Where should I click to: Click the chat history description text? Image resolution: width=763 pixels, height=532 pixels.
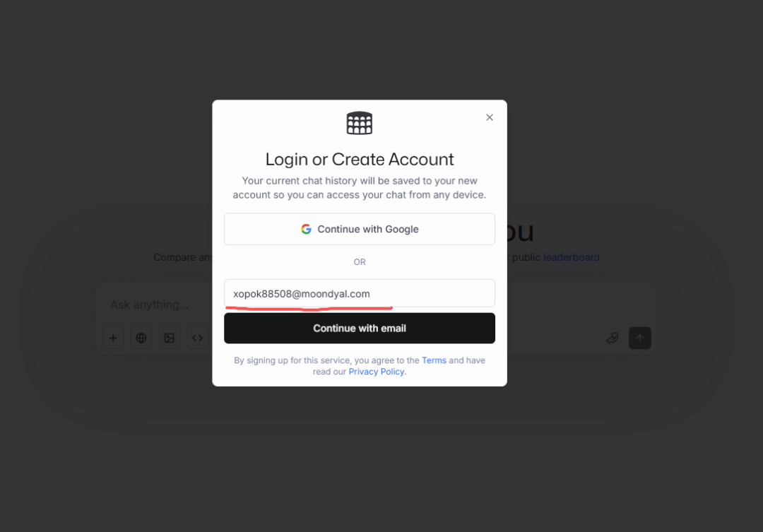pos(360,188)
